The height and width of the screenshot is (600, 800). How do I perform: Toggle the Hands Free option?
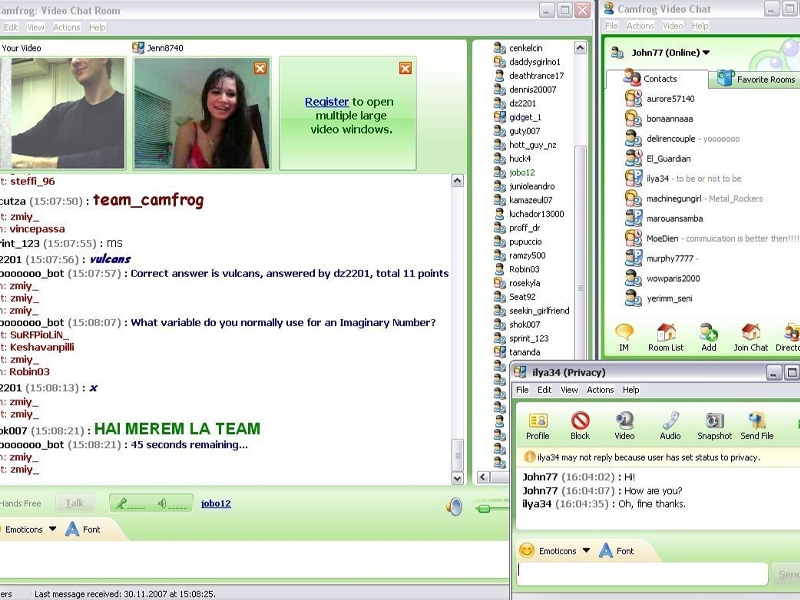20,503
